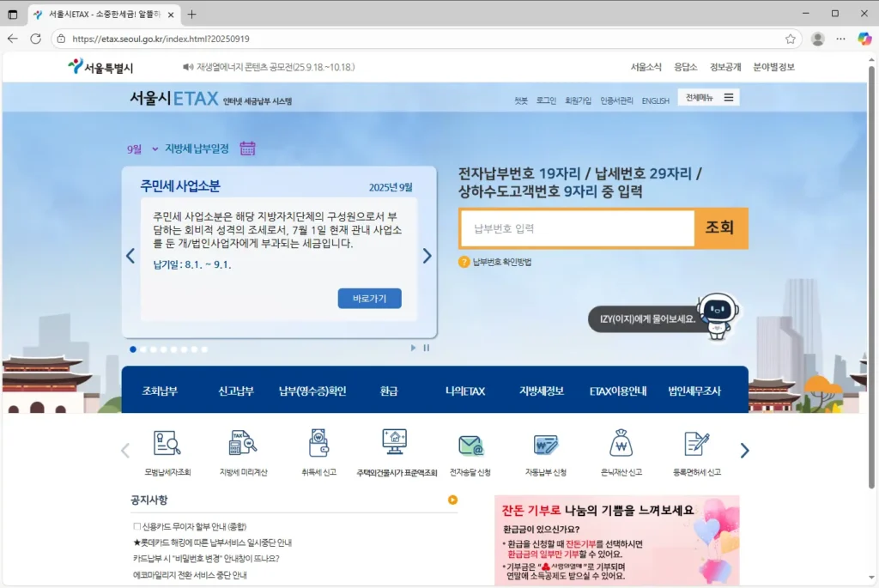This screenshot has height=588, width=879.
Task: Select the 등록면허세 신고 icon
Action: tap(695, 444)
